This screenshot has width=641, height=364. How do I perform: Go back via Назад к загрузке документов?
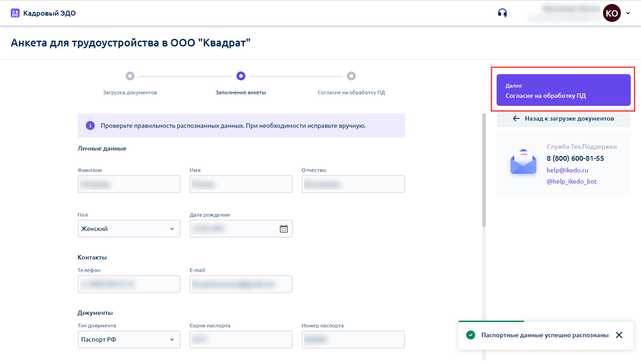pyautogui.click(x=563, y=119)
